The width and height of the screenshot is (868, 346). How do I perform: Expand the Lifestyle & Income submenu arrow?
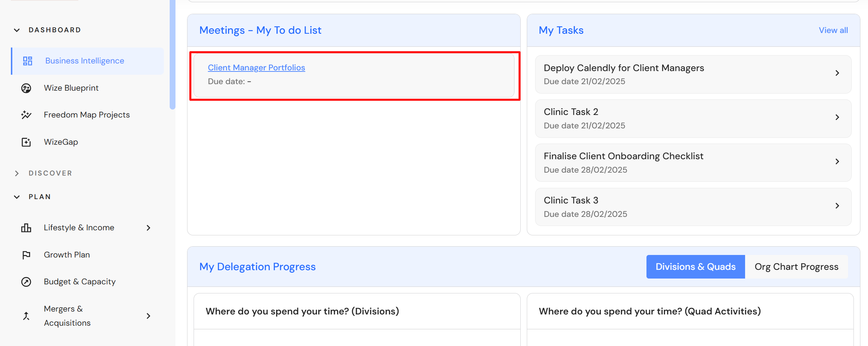pyautogui.click(x=148, y=228)
